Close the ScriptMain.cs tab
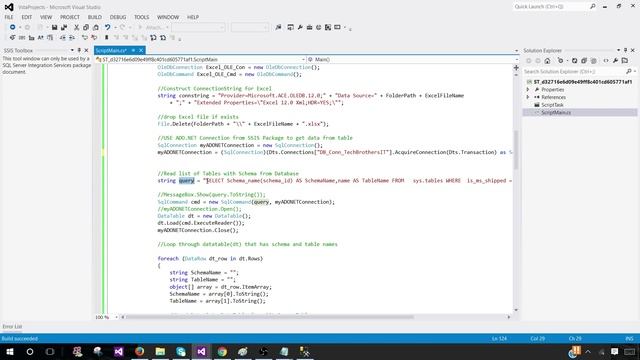The image size is (640, 360). [141, 50]
